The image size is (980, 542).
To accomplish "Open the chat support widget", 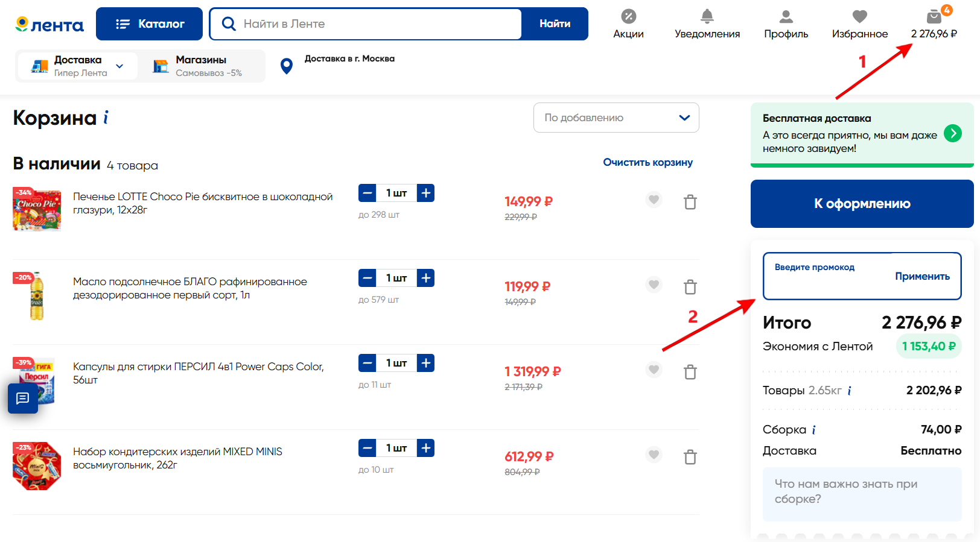I will pos(23,399).
